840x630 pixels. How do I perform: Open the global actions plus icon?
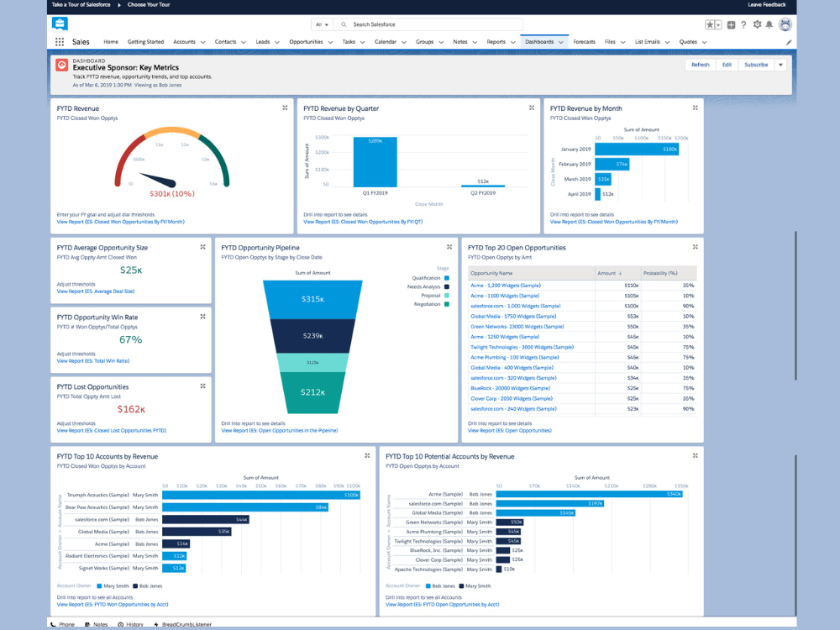[731, 24]
